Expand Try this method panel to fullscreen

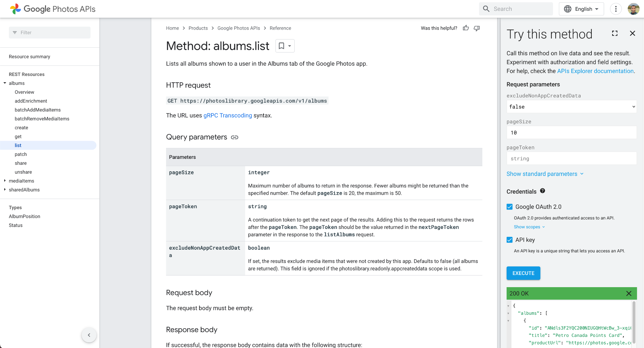[615, 34]
